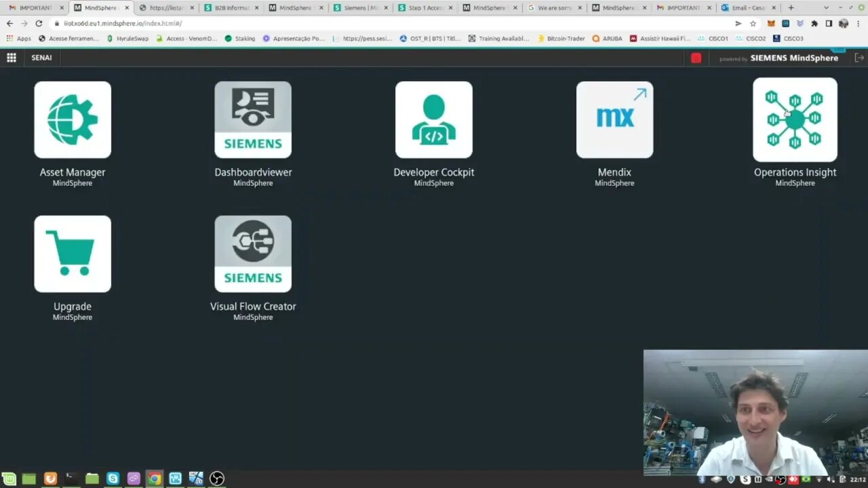This screenshot has width=868, height=488.
Task: Reload the page with the refresh icon
Action: [39, 23]
